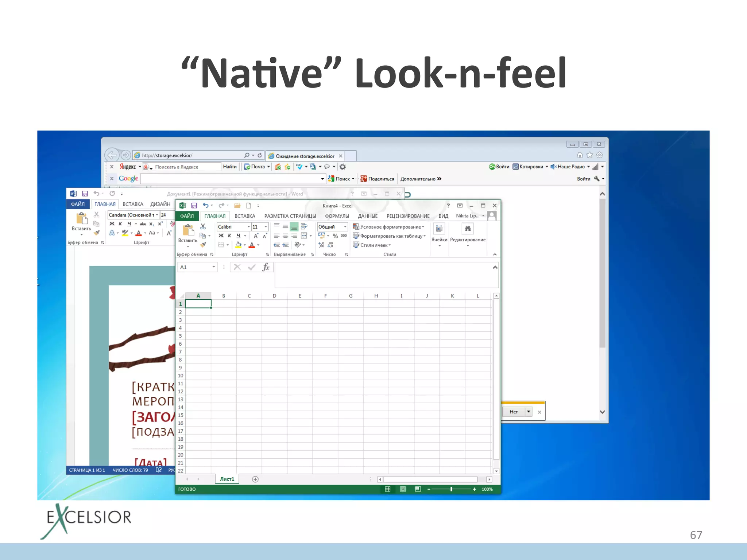This screenshot has width=747, height=560.
Task: Switch to ДАННЫЕ tab in Excel
Action: click(367, 216)
